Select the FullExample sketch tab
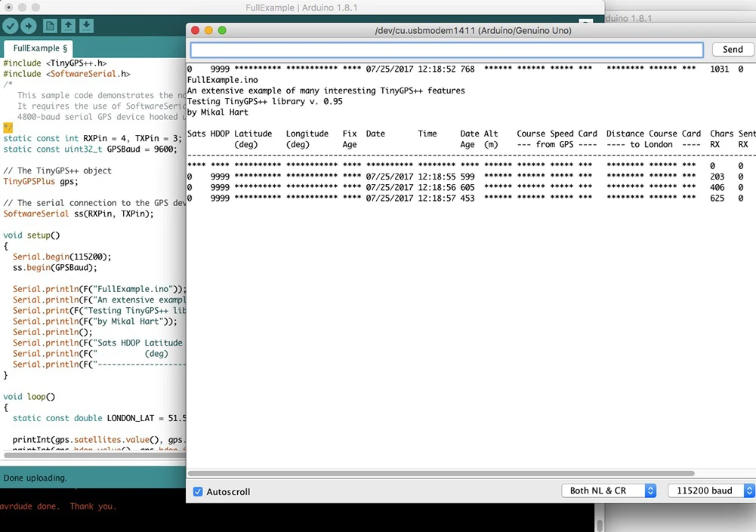 pos(41,48)
